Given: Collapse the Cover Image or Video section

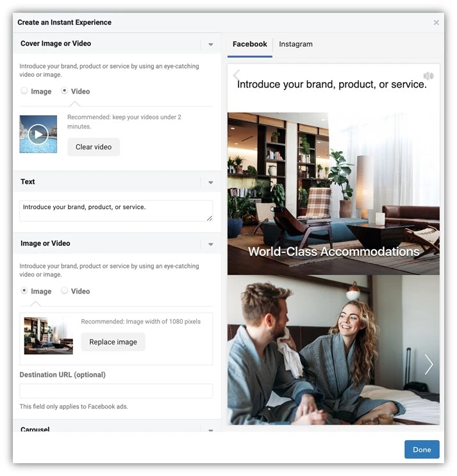Looking at the screenshot, I should click(211, 44).
